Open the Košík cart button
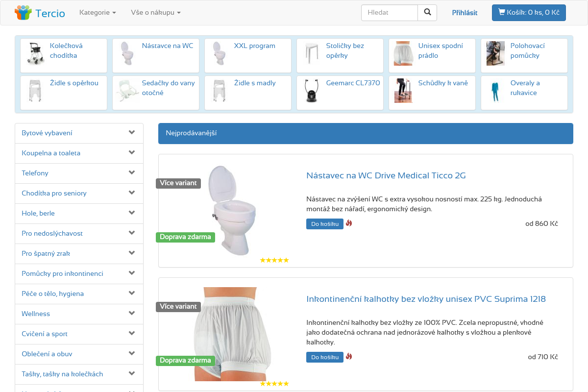This screenshot has width=588, height=392. click(529, 13)
